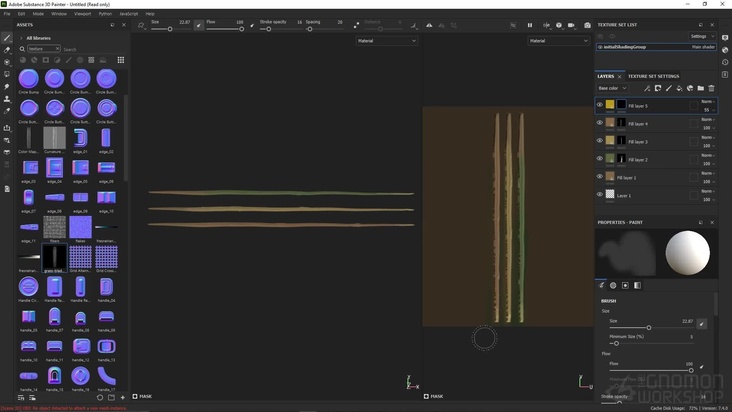Create a new layer folder
The image size is (732, 412).
[x=701, y=88]
